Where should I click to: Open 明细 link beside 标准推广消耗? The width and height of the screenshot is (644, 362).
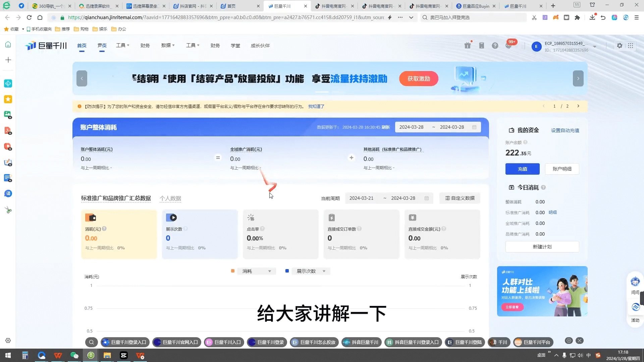pyautogui.click(x=553, y=212)
